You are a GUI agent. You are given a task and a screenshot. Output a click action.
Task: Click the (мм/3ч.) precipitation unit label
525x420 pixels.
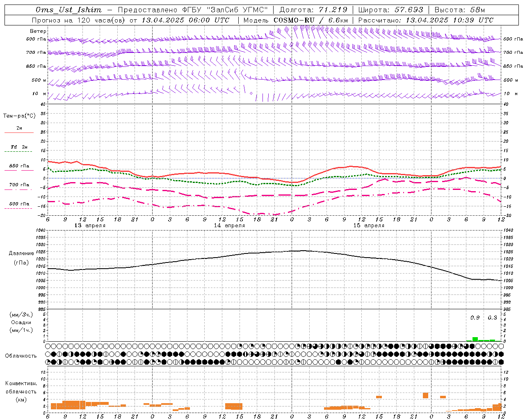[x=21, y=315]
